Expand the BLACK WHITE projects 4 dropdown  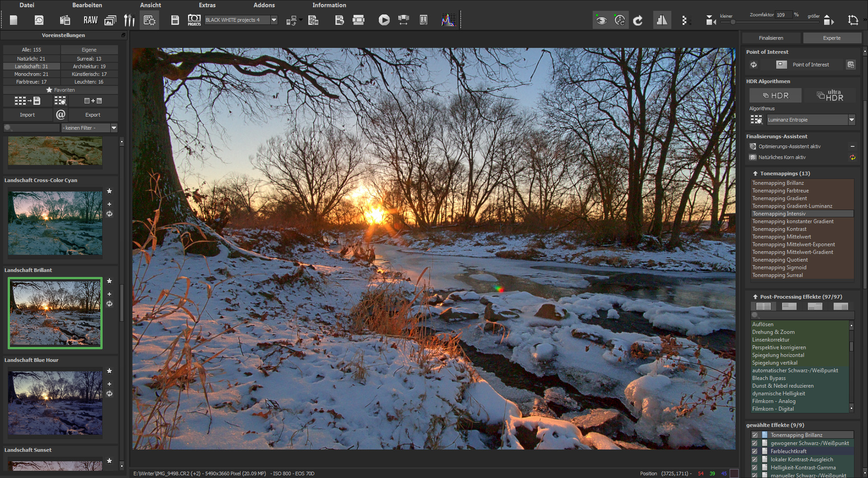[x=274, y=20]
